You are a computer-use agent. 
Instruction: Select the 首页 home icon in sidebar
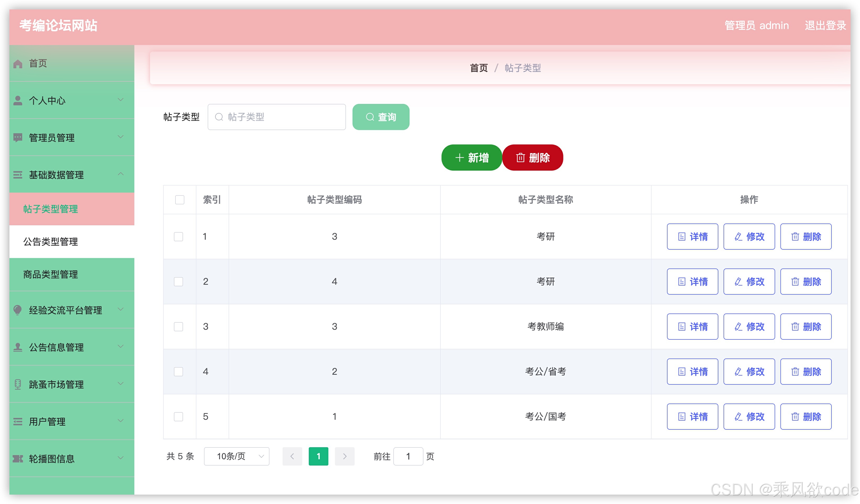pos(17,63)
